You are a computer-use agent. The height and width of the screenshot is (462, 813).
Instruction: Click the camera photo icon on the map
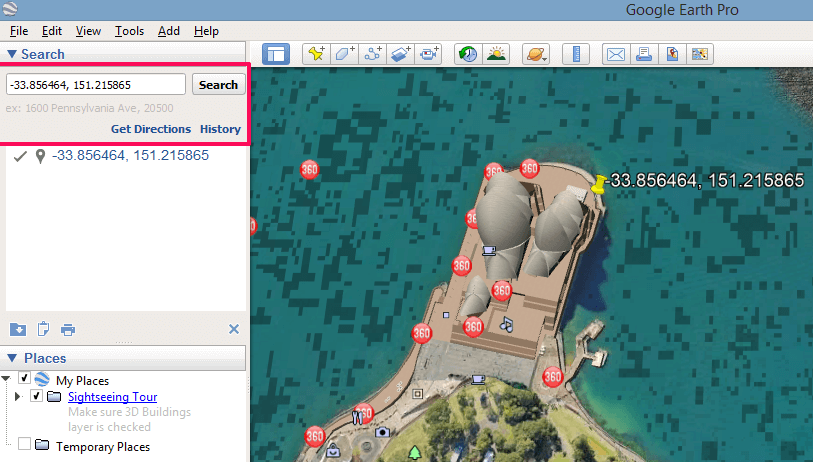point(382,432)
